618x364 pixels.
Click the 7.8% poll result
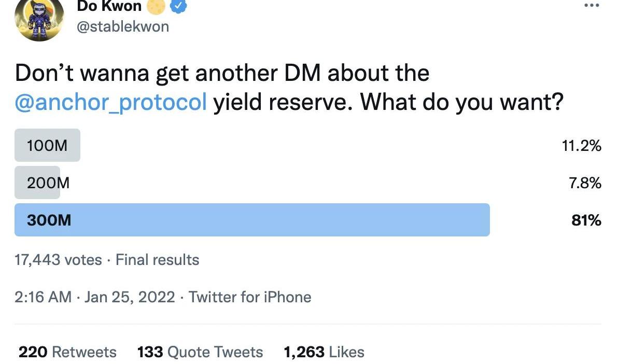(585, 183)
